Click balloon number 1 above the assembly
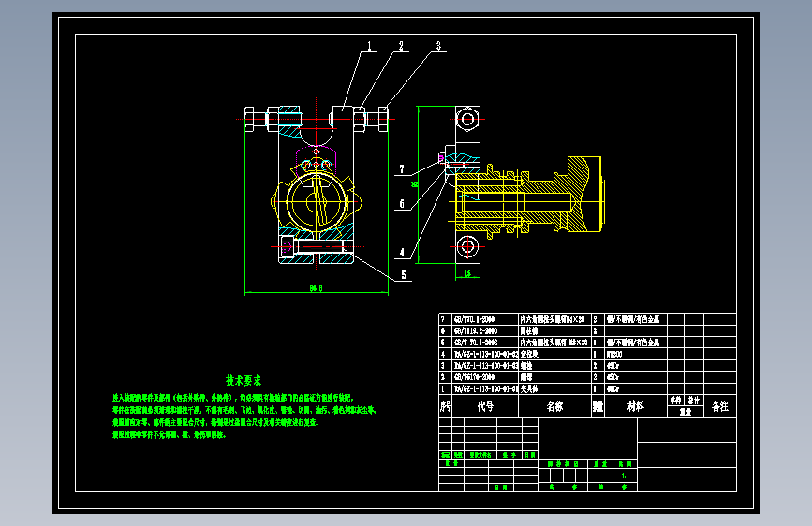 (x=369, y=46)
